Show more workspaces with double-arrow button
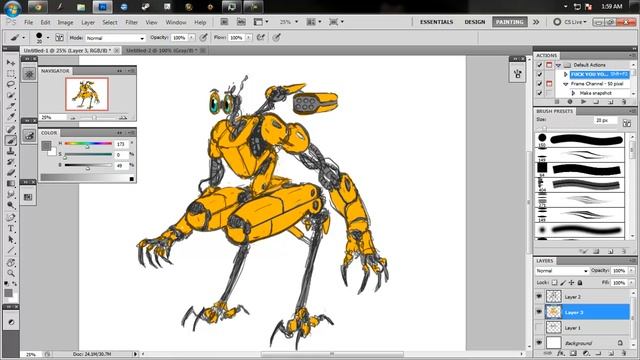Image resolution: width=640 pixels, height=360 pixels. [536, 22]
